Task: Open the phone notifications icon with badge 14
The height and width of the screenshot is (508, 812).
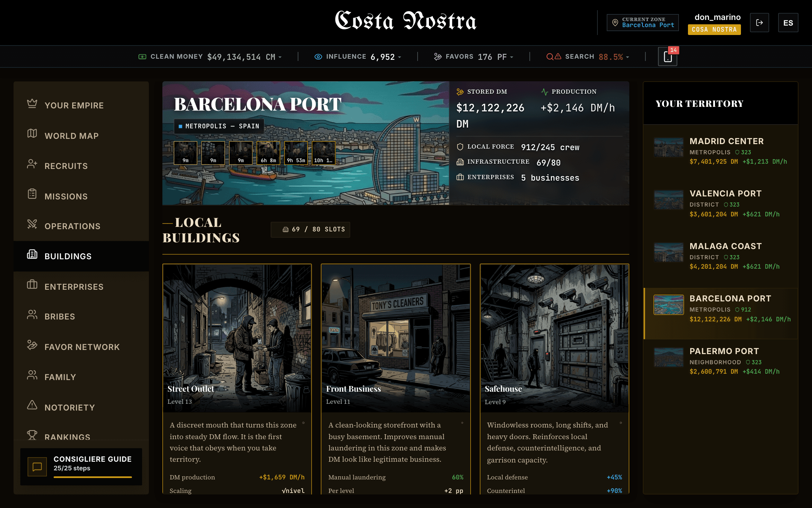Action: (x=668, y=57)
